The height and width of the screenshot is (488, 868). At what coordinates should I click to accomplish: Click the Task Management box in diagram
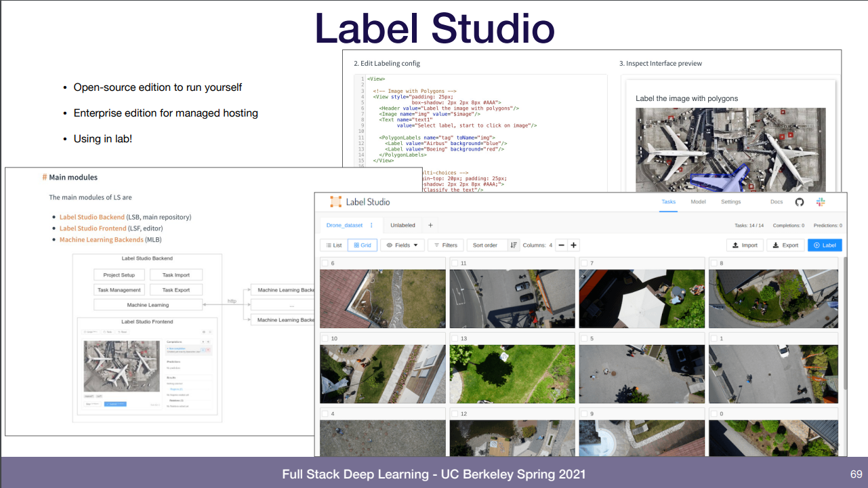pyautogui.click(x=119, y=290)
